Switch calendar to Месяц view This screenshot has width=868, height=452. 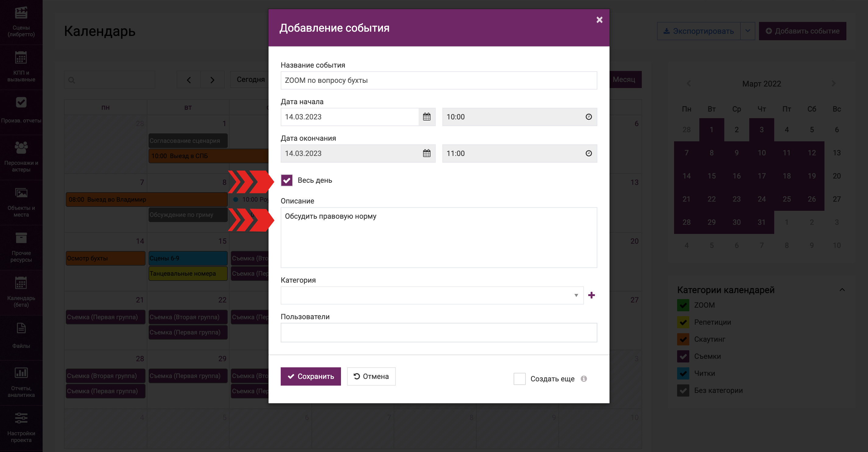pos(624,79)
